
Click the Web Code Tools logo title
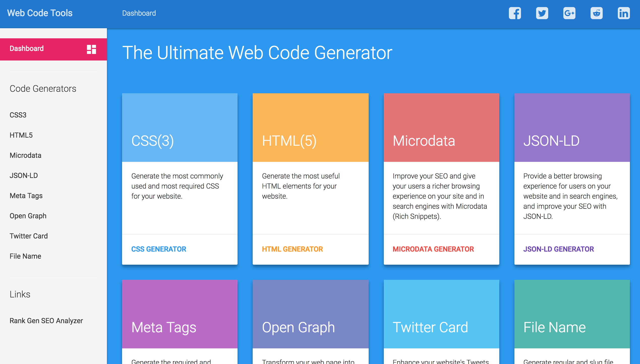tap(40, 13)
